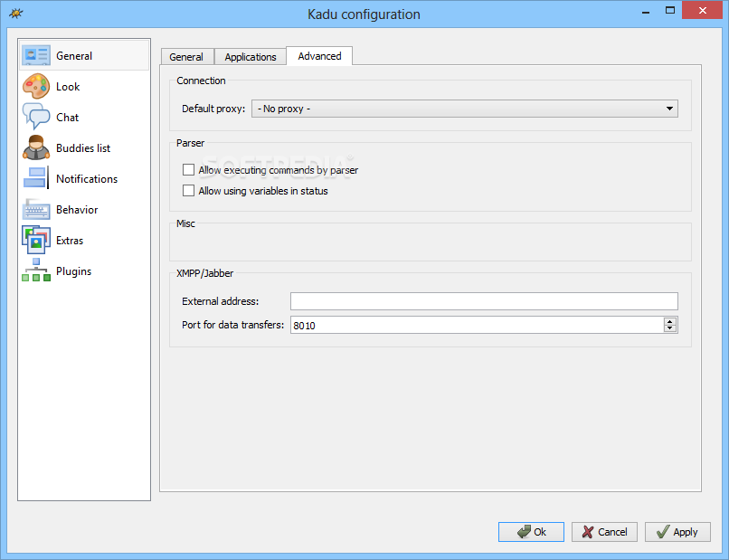Maximize the Kadu configuration window
Image resolution: width=729 pixels, height=560 pixels.
coord(670,10)
